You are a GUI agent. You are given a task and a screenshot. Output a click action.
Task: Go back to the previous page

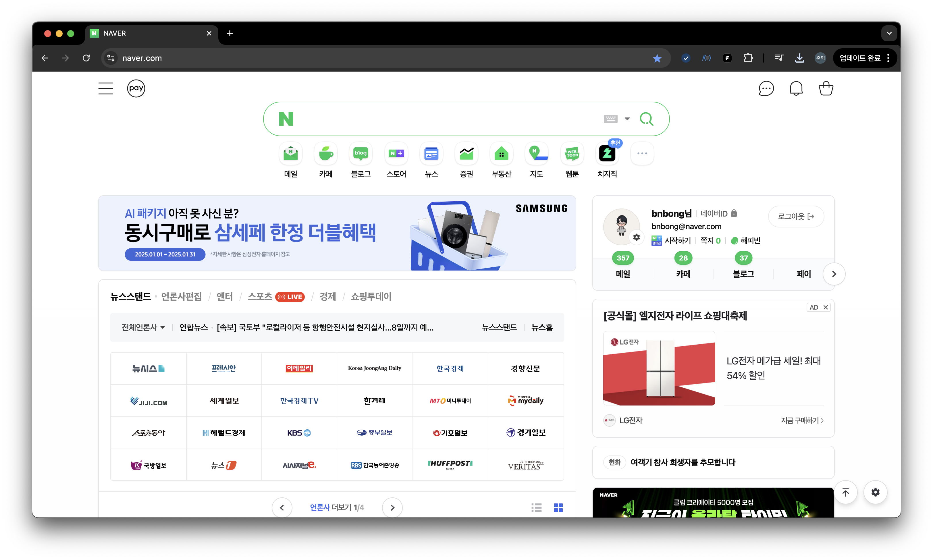coord(45,58)
